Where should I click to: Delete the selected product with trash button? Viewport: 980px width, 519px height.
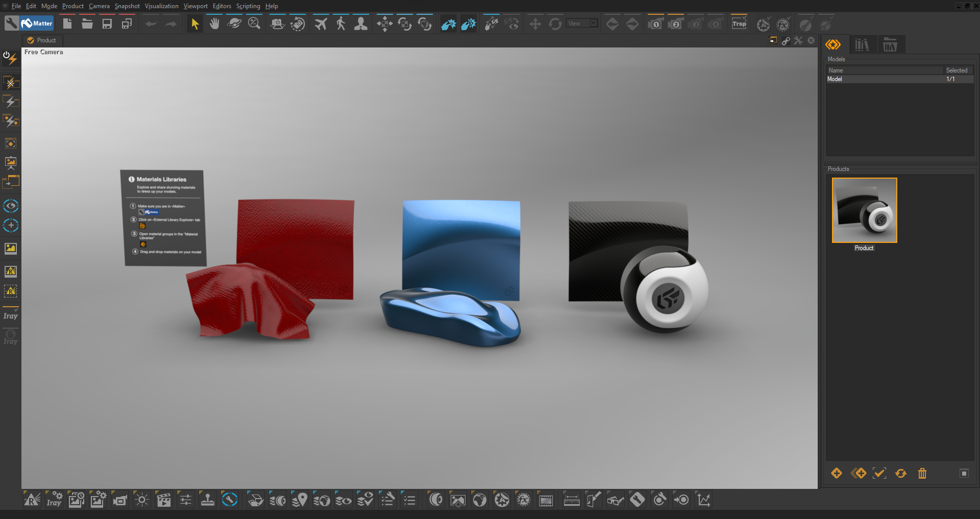tap(922, 474)
